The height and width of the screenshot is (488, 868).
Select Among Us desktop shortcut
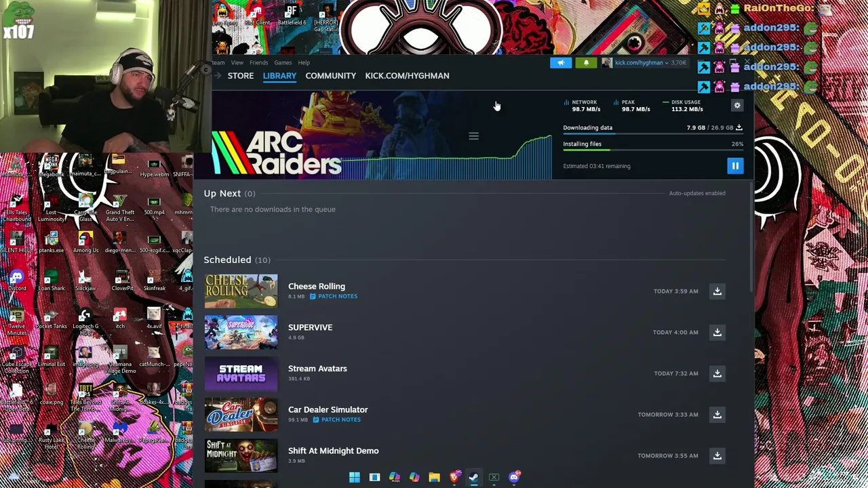pos(85,243)
